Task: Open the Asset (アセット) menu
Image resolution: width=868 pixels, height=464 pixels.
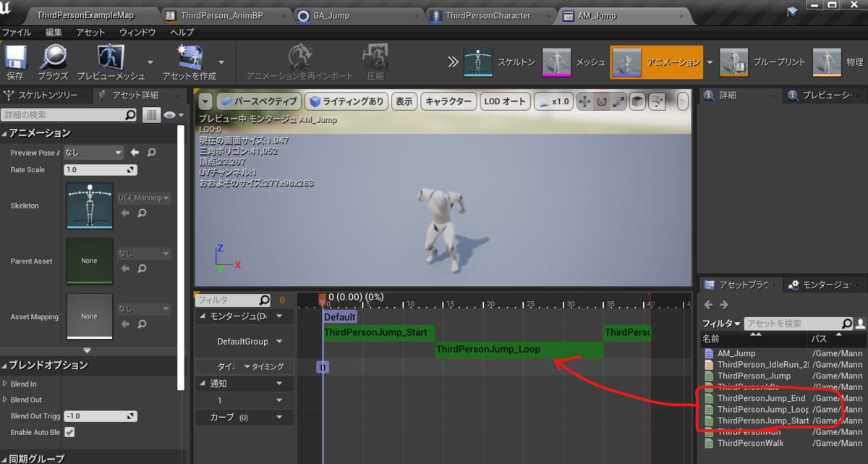Action: 90,33
